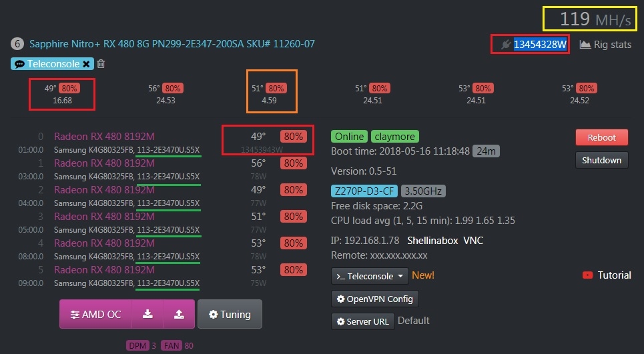
Task: Click the Version: 0.5-51 text
Action: (364, 171)
